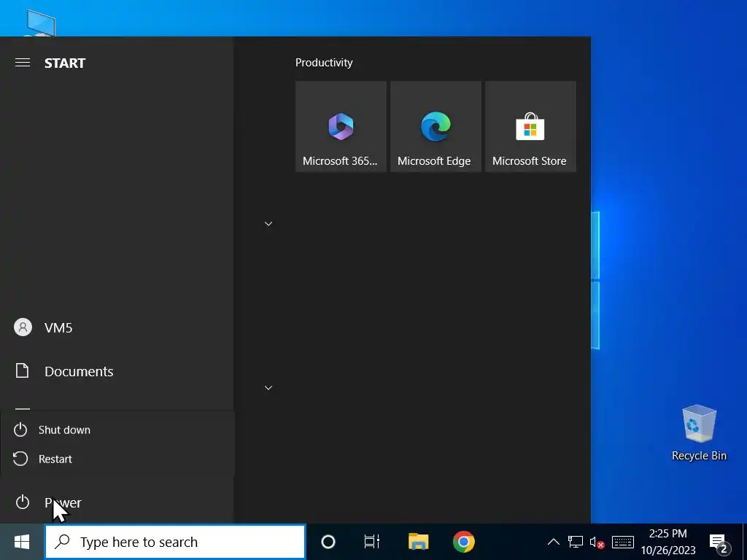The width and height of the screenshot is (747, 560).
Task: Choose Shut down from power menu
Action: tap(117, 430)
